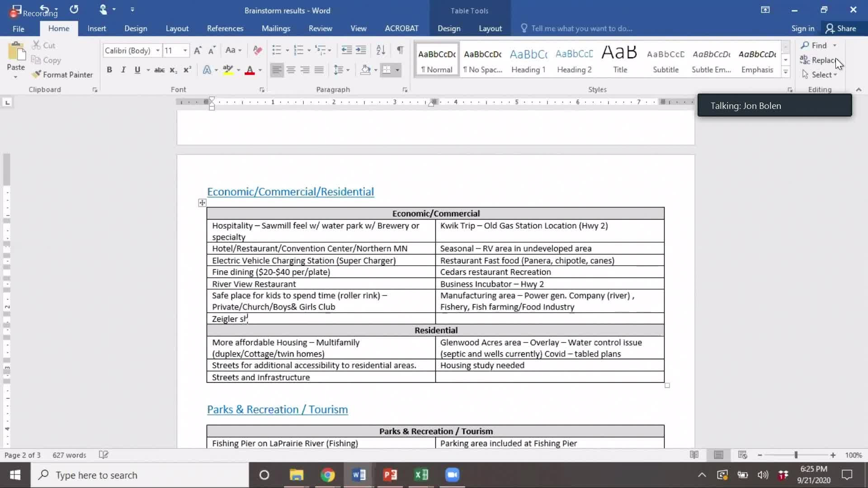The width and height of the screenshot is (868, 488).
Task: Switch to Read Mode view
Action: [x=694, y=455]
